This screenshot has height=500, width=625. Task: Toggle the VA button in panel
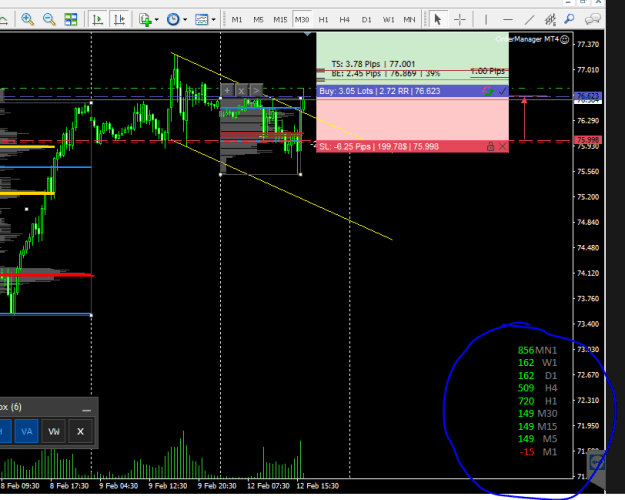tap(27, 431)
